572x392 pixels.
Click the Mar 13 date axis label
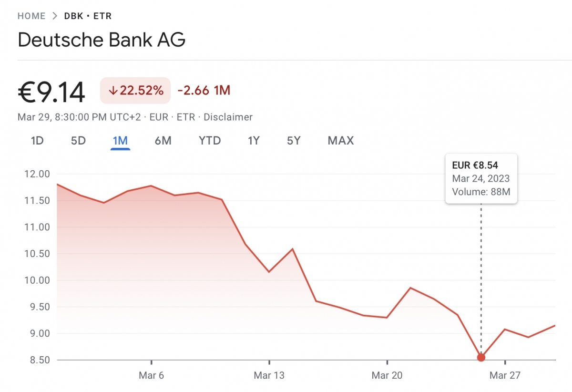coord(269,376)
